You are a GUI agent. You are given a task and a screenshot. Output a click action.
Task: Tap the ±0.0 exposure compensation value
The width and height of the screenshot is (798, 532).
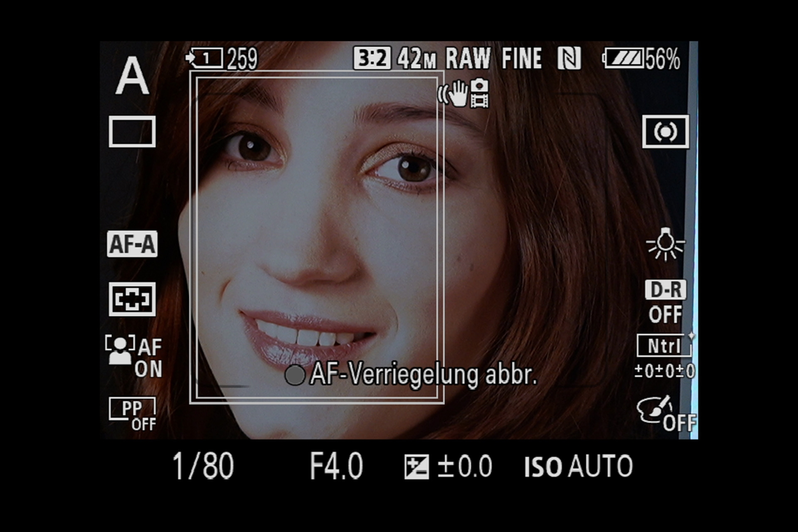[465, 466]
